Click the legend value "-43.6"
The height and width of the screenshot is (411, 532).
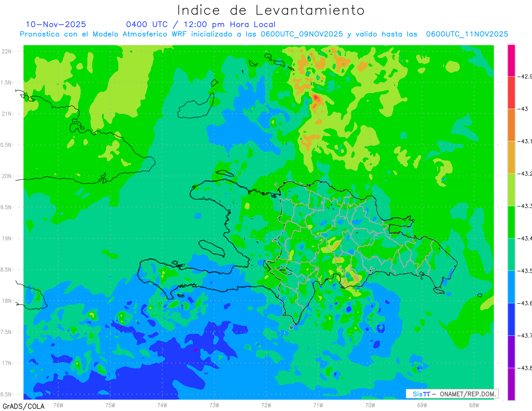coord(525,303)
